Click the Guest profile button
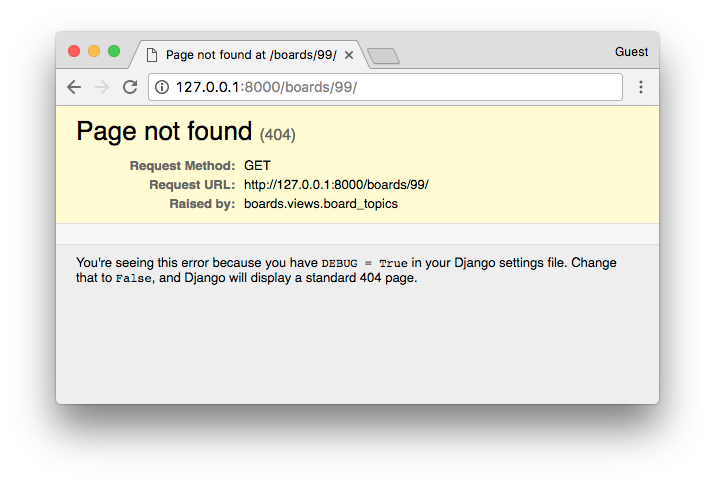The height and width of the screenshot is (484, 715). [631, 52]
